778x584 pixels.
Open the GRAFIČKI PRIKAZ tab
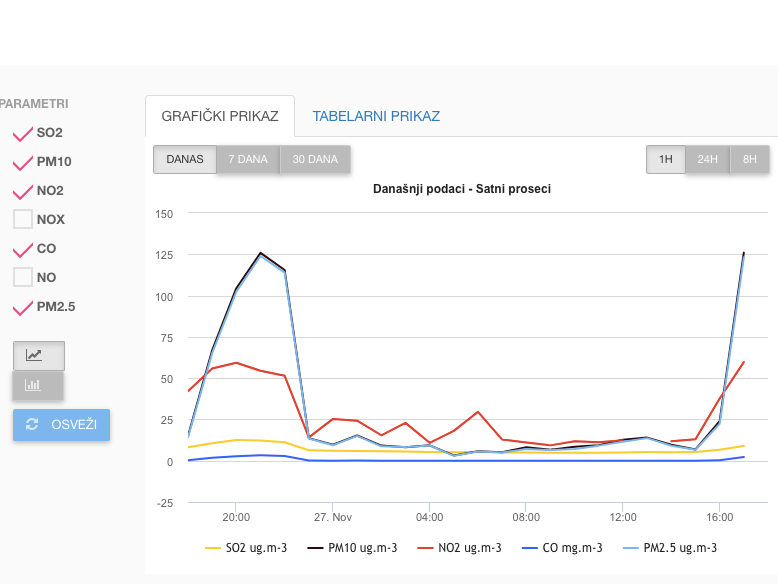[220, 116]
